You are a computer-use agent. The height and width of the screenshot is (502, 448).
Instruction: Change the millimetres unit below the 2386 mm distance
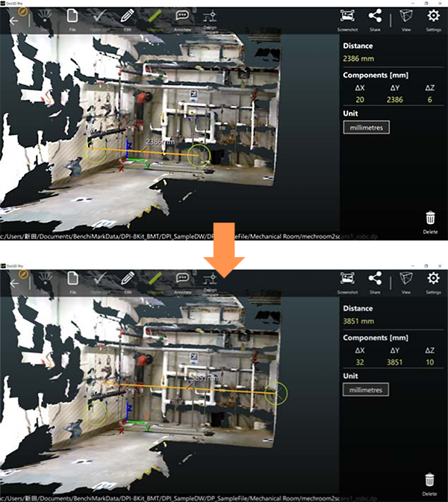click(x=367, y=128)
